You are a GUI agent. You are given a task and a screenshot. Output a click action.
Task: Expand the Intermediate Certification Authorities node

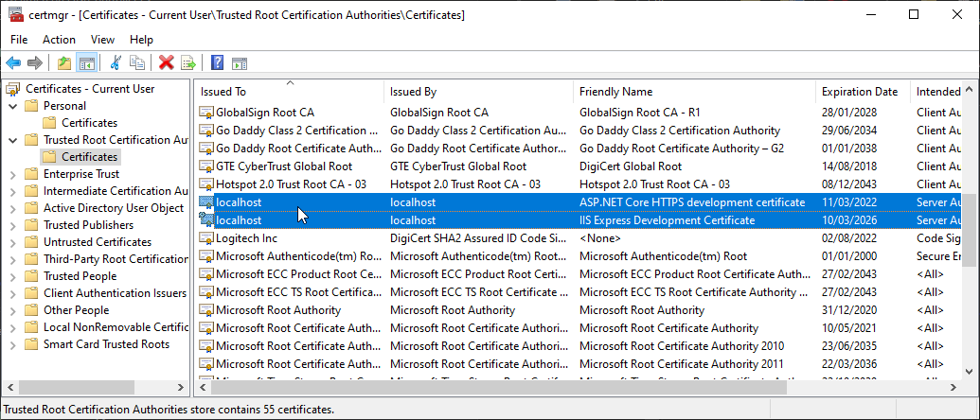coord(13,191)
